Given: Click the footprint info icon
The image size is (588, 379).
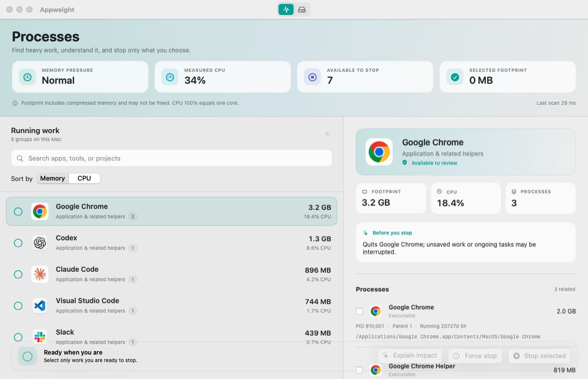Looking at the screenshot, I should click(15, 103).
